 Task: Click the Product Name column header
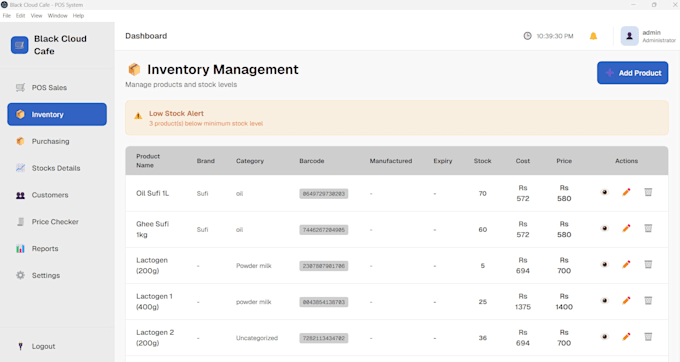(x=148, y=161)
